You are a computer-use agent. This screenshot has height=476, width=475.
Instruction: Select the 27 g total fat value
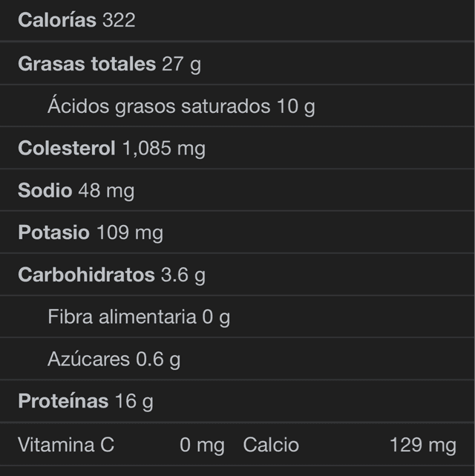pos(181,64)
